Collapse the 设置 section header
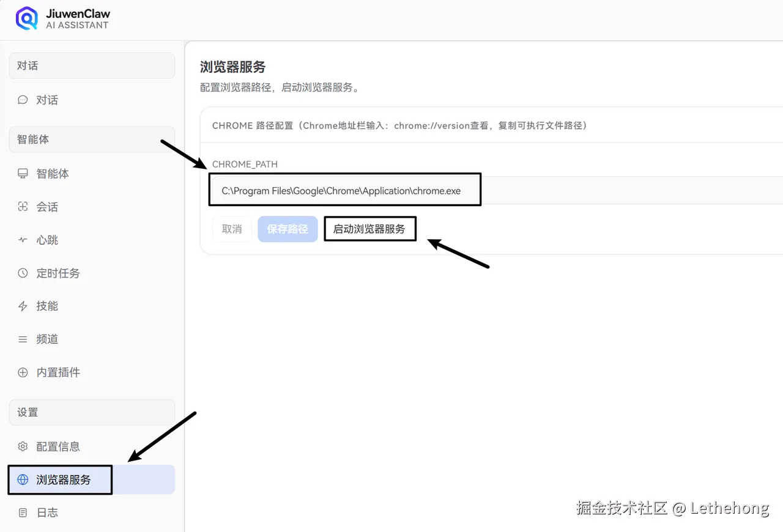The image size is (783, 532). (x=92, y=412)
